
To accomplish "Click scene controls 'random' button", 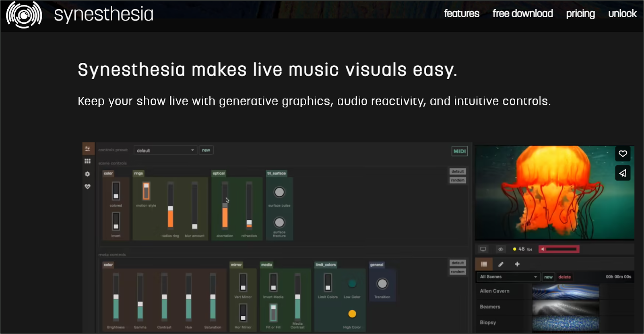I will [x=458, y=180].
